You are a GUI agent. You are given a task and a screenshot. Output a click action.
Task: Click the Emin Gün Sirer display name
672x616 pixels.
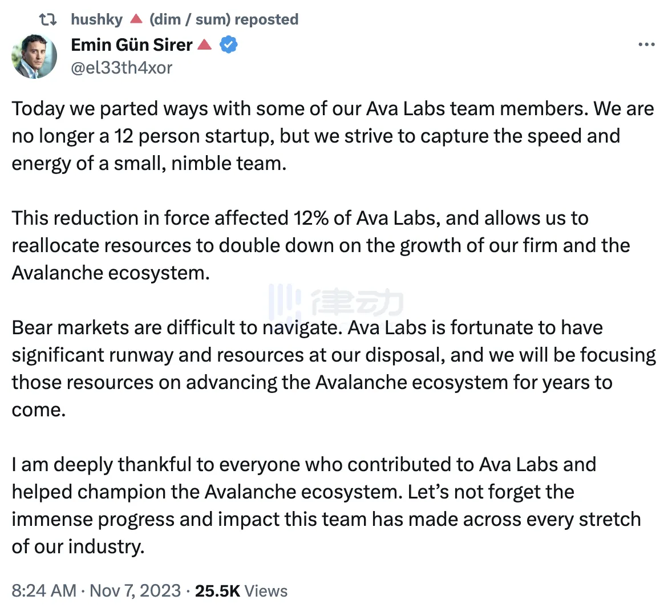[132, 44]
